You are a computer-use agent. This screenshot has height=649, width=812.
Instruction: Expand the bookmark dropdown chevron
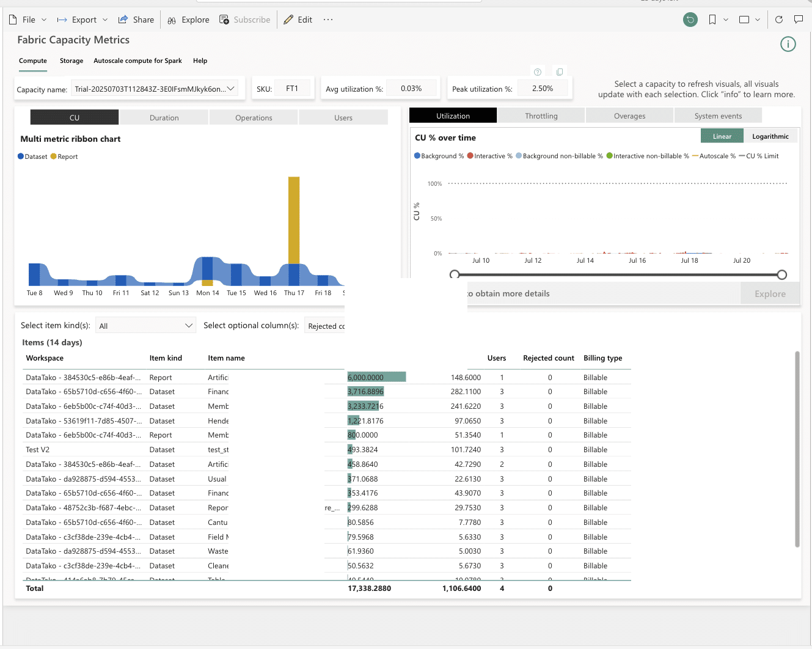[x=726, y=20]
